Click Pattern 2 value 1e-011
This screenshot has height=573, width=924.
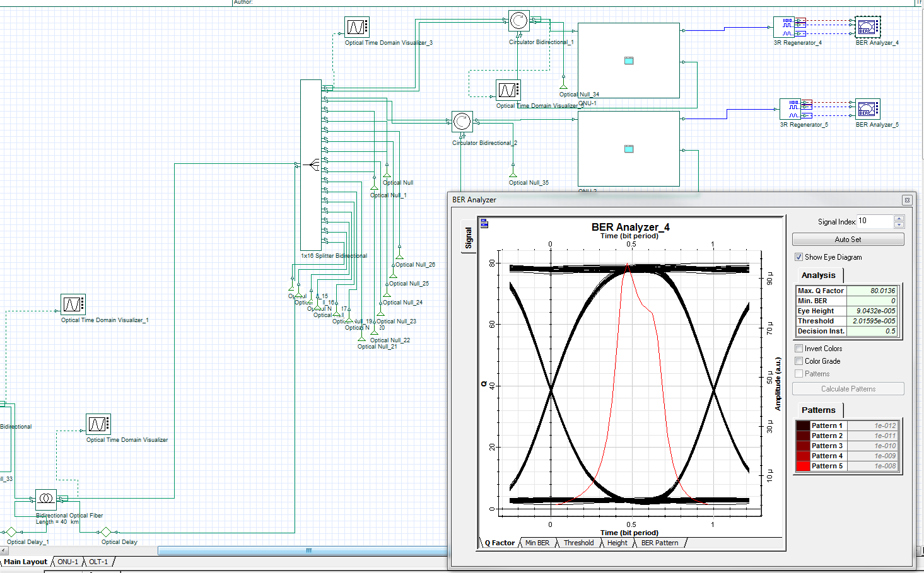871,436
